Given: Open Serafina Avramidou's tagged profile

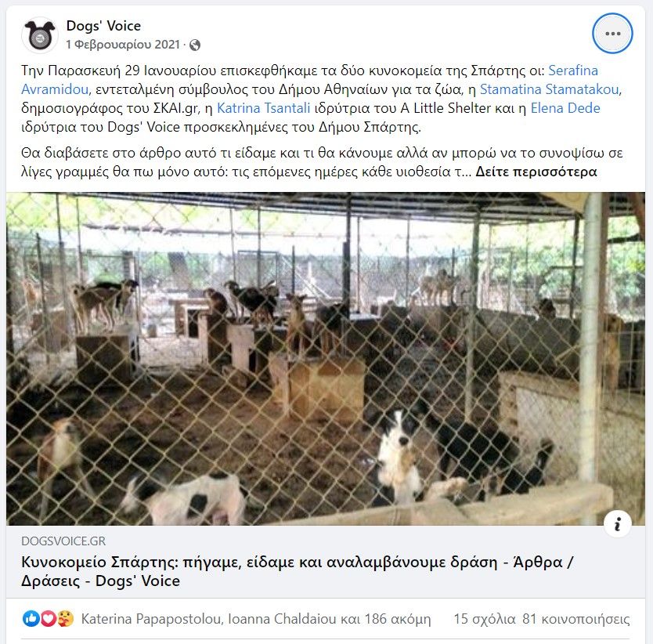Looking at the screenshot, I should tap(310, 80).
